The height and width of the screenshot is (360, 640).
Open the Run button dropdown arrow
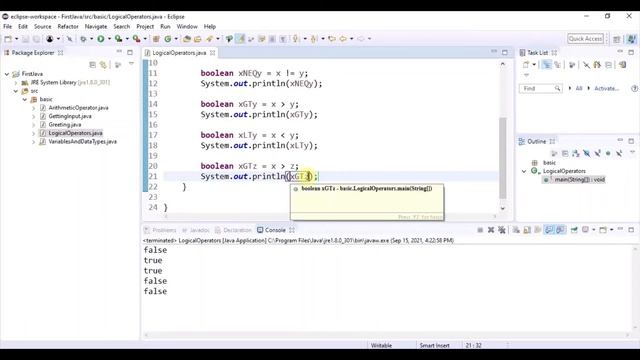tap(109, 39)
